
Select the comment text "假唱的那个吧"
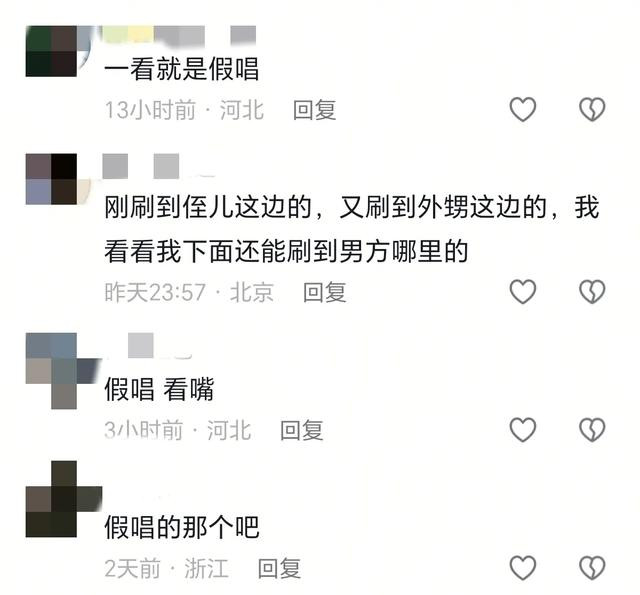182,527
